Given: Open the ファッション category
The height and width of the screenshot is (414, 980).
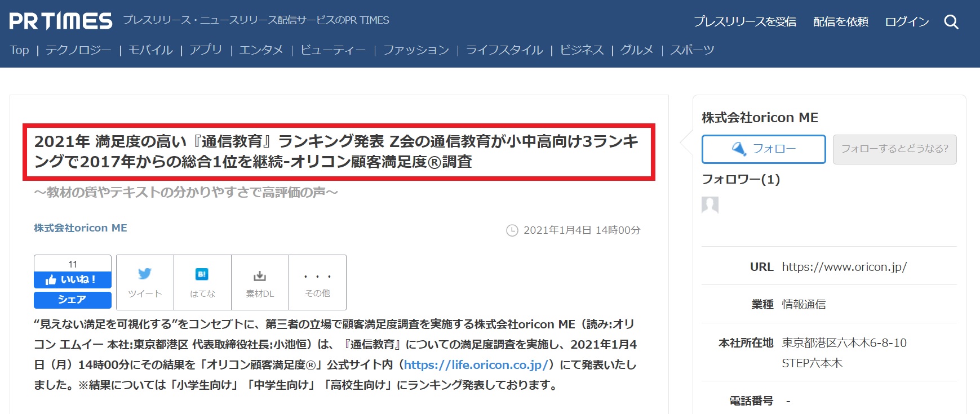Looking at the screenshot, I should [x=416, y=50].
